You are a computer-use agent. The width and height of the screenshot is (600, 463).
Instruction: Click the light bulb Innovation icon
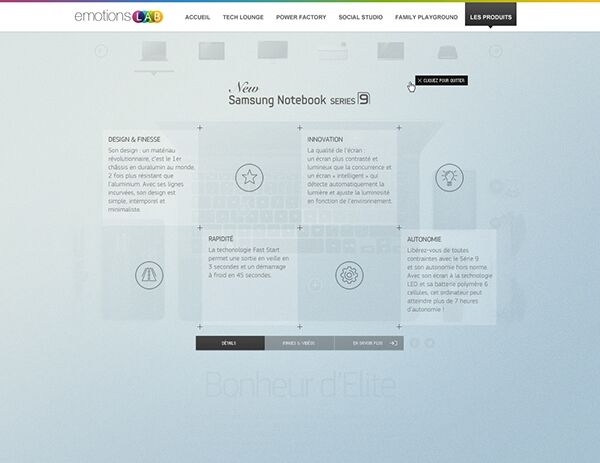click(x=449, y=178)
